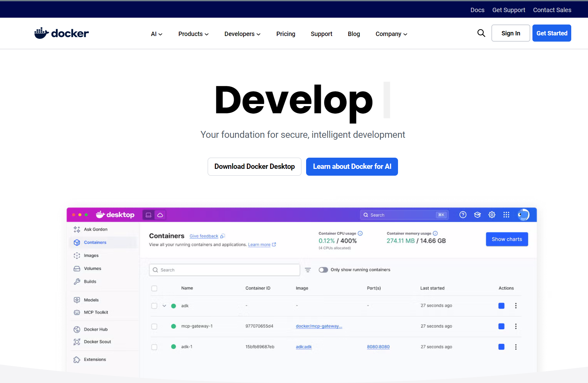Open Get Support in the top bar
The height and width of the screenshot is (383, 588).
tap(509, 10)
